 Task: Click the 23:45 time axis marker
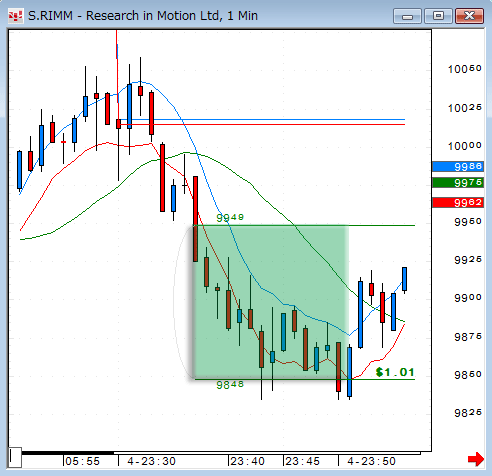(303, 461)
